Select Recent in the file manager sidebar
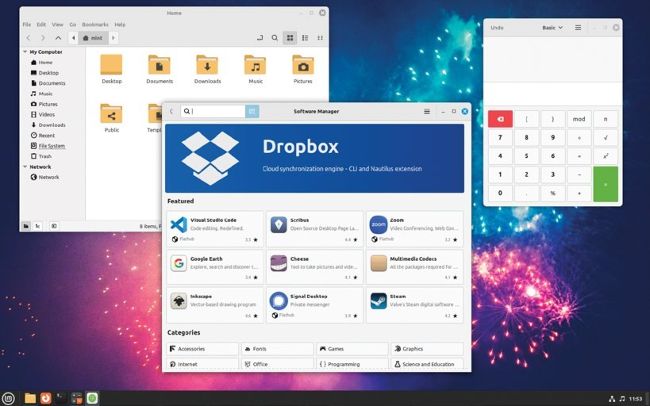 coord(43,136)
